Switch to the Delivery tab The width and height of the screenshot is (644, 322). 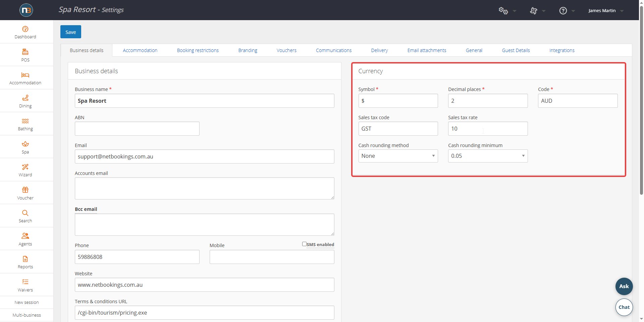click(x=379, y=50)
